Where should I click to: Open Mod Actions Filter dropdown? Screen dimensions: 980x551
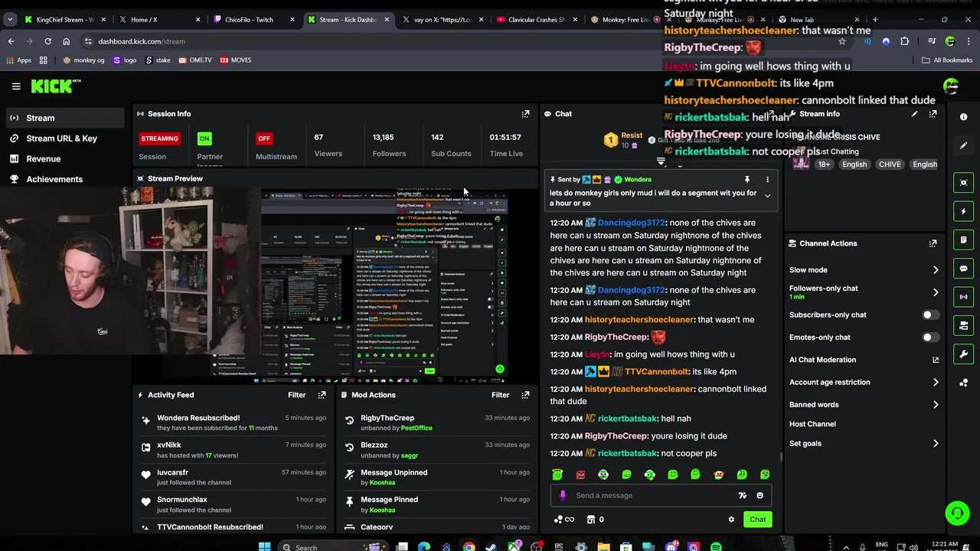click(500, 395)
